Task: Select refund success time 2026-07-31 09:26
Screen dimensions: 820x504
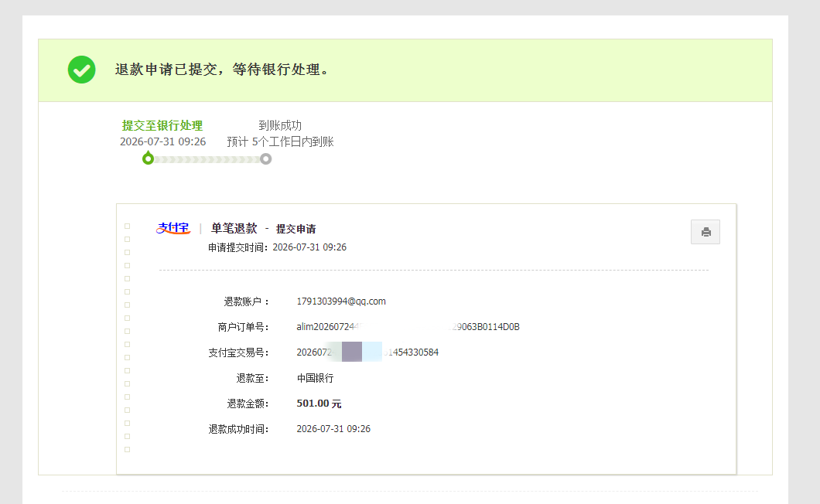Action: pyautogui.click(x=333, y=429)
